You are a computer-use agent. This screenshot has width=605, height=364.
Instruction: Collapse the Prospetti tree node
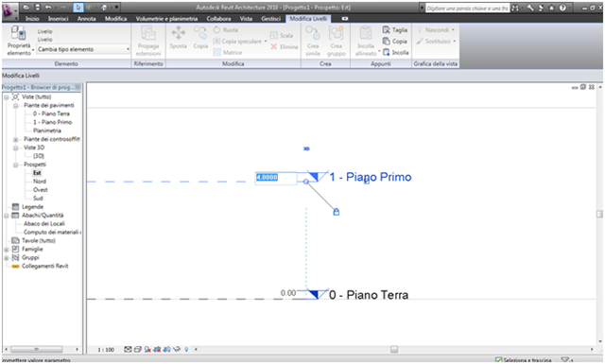pyautogui.click(x=16, y=165)
